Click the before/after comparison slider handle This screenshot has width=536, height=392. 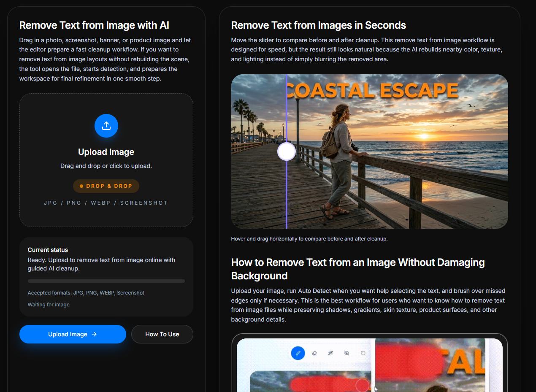[x=287, y=151]
